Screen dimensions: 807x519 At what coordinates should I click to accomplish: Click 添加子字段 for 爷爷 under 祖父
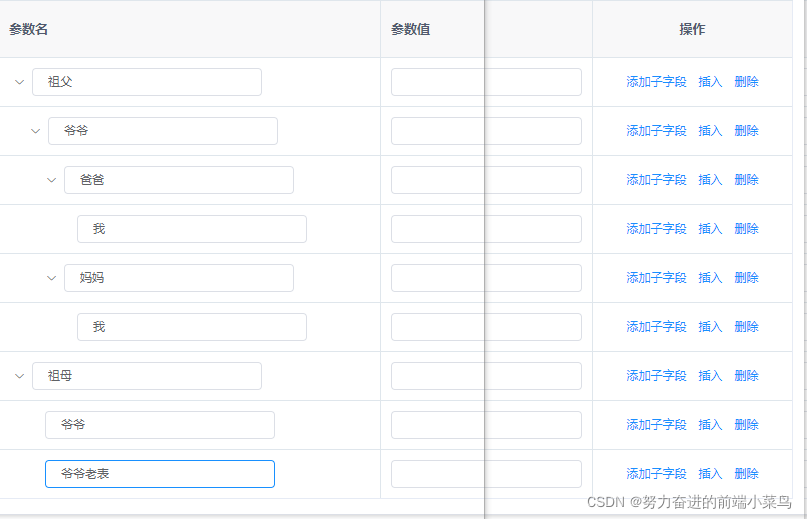[656, 131]
